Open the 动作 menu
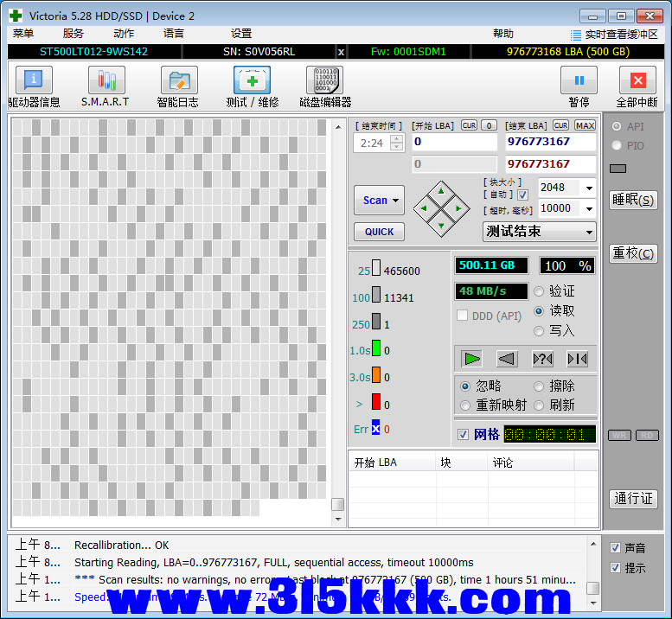Screen dimensions: 672x619 coord(124,34)
